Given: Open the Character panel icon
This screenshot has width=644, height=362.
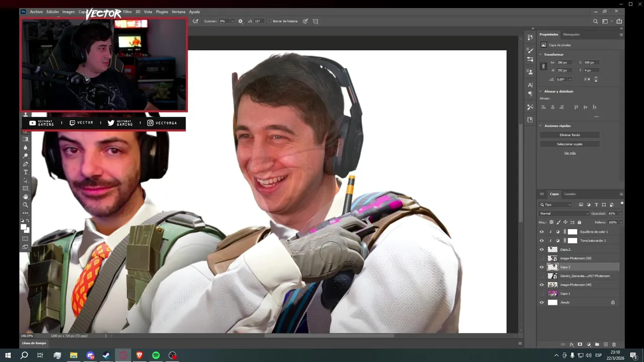Looking at the screenshot, I should click(530, 85).
